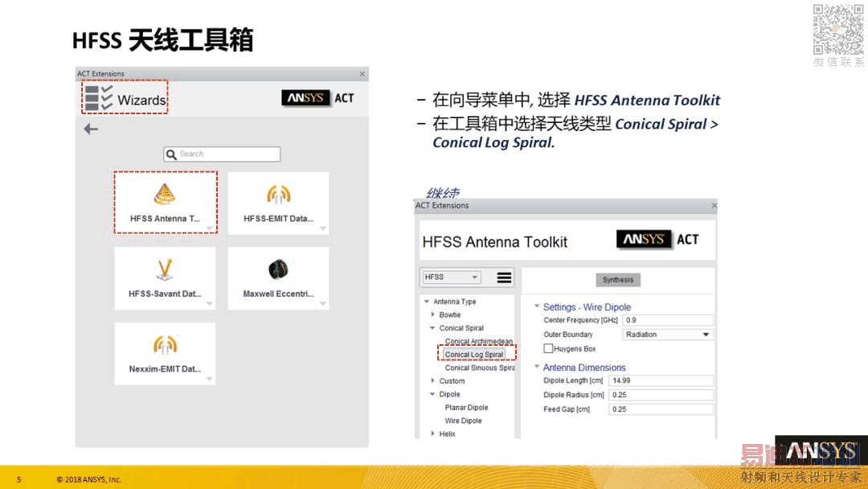Click the QR code image

(x=838, y=29)
